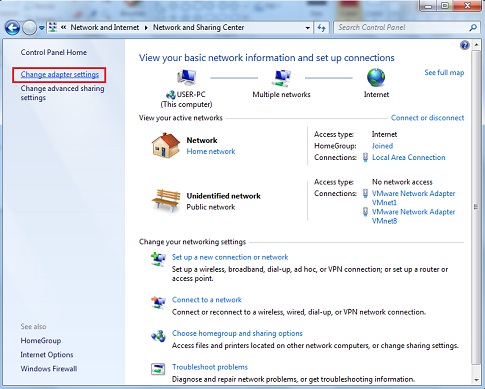Click the vertical scrollbar thumb
The width and height of the screenshot is (485, 389).
[476, 207]
